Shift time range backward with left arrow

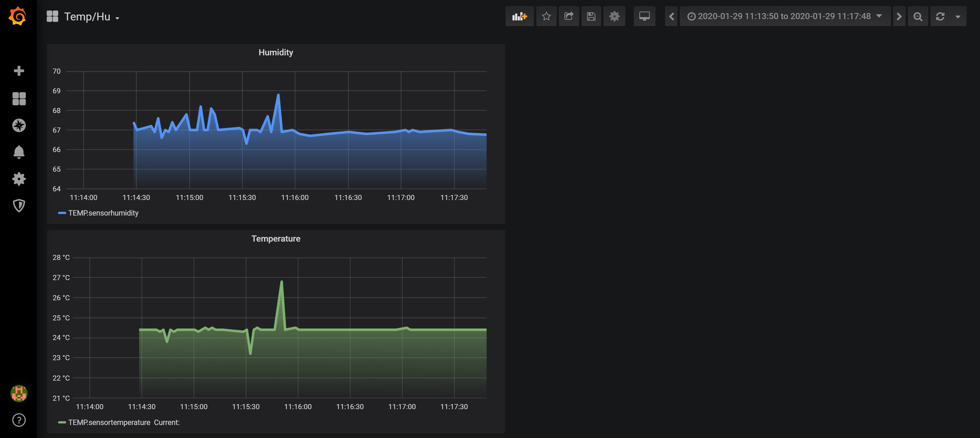(x=671, y=16)
